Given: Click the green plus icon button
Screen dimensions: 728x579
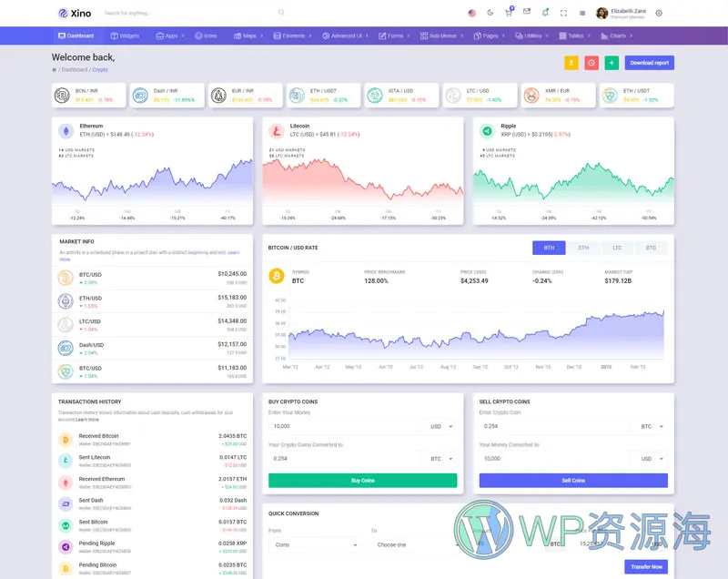Looking at the screenshot, I should click(612, 63).
